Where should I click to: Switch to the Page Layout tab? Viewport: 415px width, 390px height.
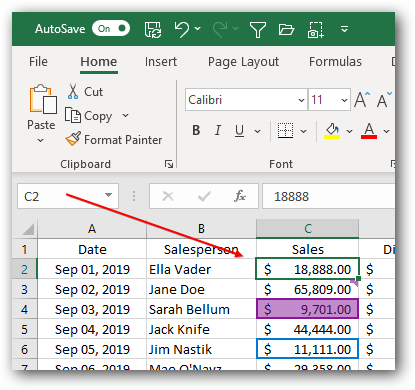coord(243,62)
